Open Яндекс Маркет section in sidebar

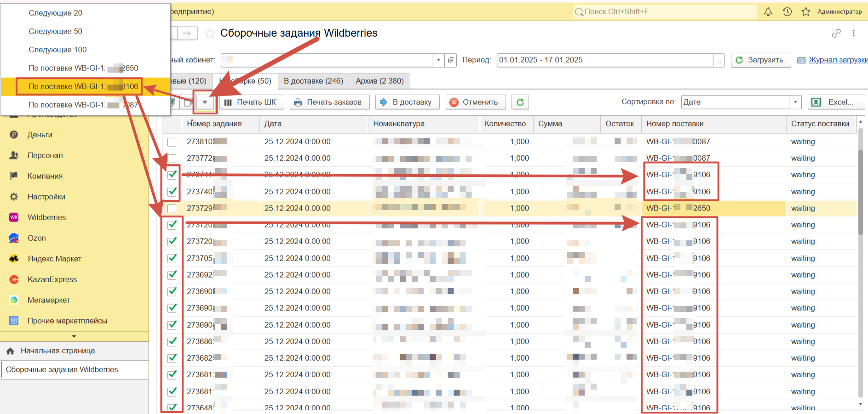[54, 259]
